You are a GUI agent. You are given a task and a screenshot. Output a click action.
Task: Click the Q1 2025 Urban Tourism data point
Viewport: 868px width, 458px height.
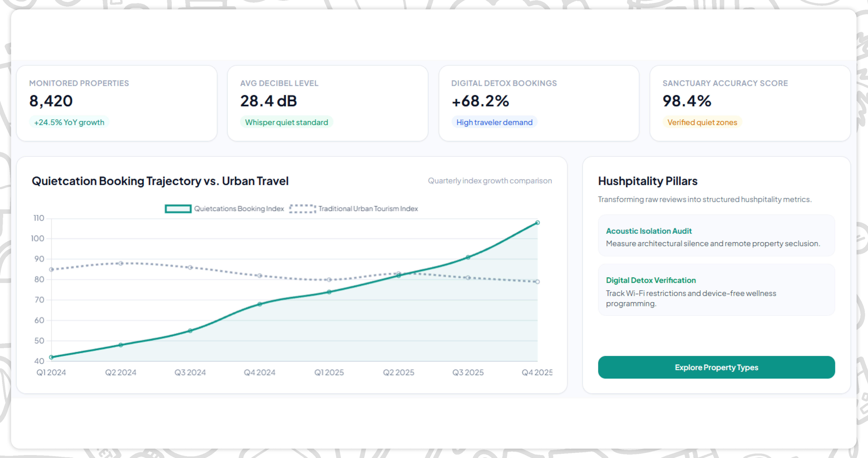tap(329, 280)
